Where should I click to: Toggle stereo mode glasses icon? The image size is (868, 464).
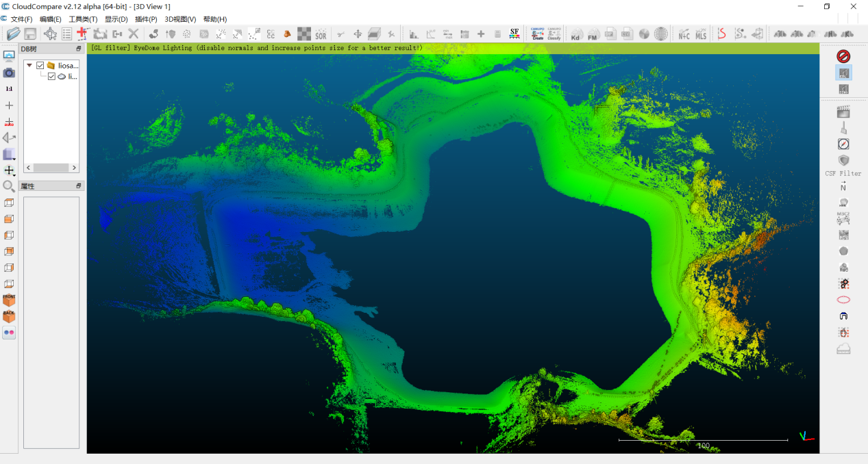9,333
